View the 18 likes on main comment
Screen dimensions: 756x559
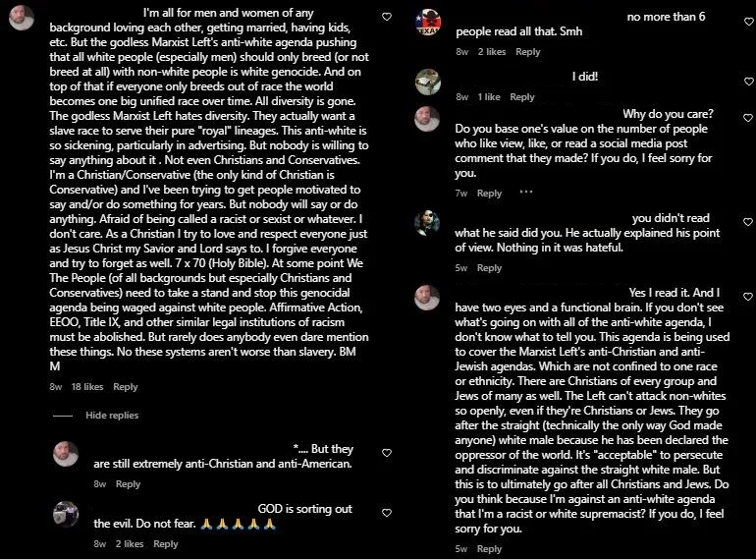(x=87, y=387)
